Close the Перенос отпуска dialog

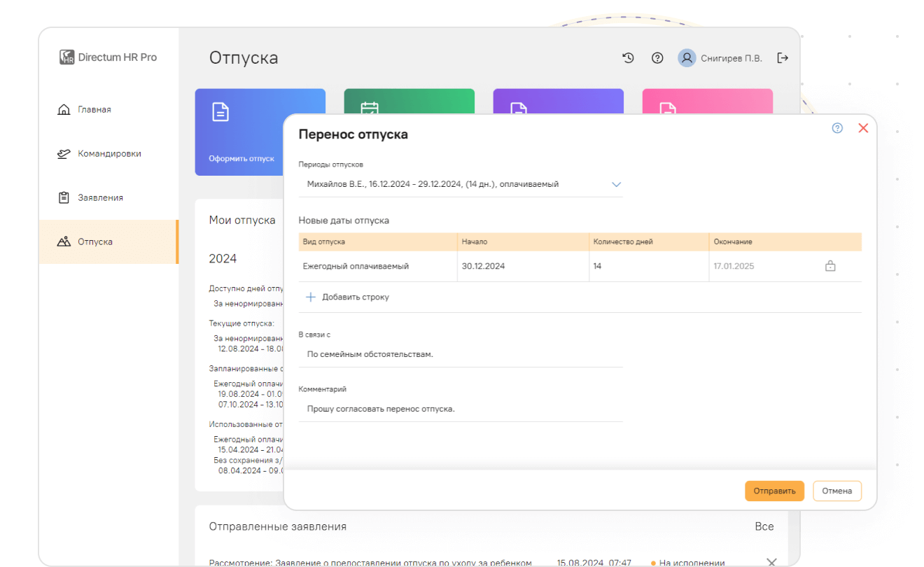[x=863, y=128]
